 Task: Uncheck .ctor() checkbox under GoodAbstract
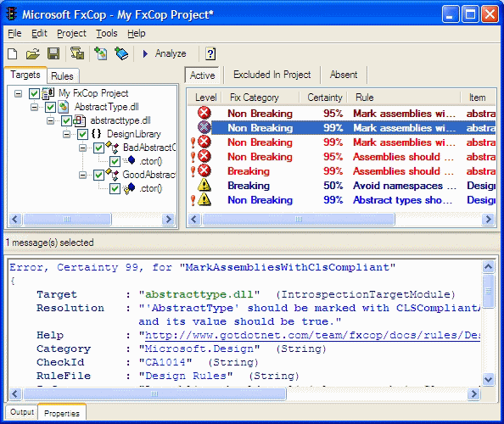[x=115, y=188]
